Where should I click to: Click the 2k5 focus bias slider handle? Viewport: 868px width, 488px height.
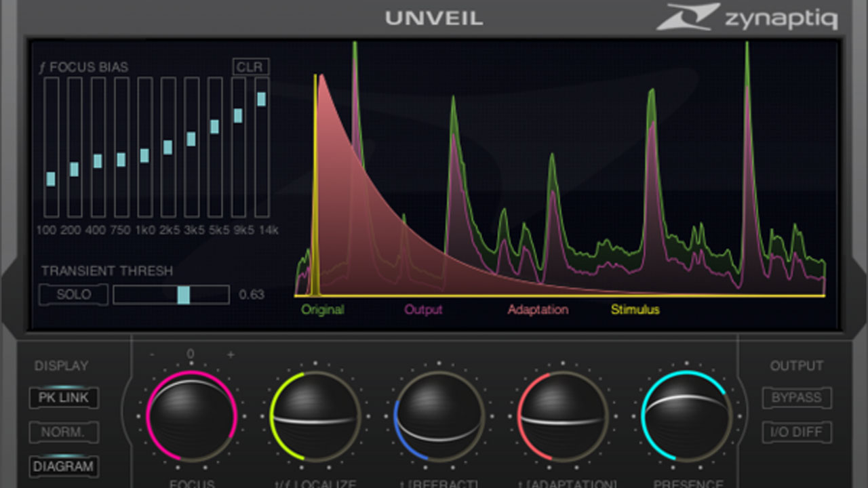pos(167,147)
